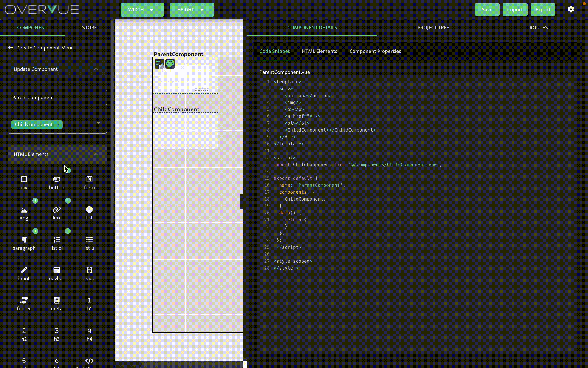The width and height of the screenshot is (588, 368).
Task: Select the Code Snippet sub-tab
Action: [x=274, y=51]
